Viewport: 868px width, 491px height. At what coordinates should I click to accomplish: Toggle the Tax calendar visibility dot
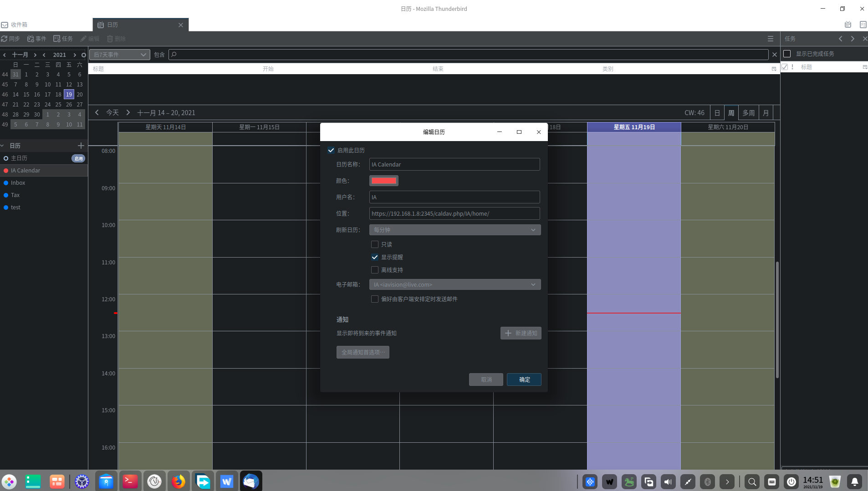tap(6, 195)
